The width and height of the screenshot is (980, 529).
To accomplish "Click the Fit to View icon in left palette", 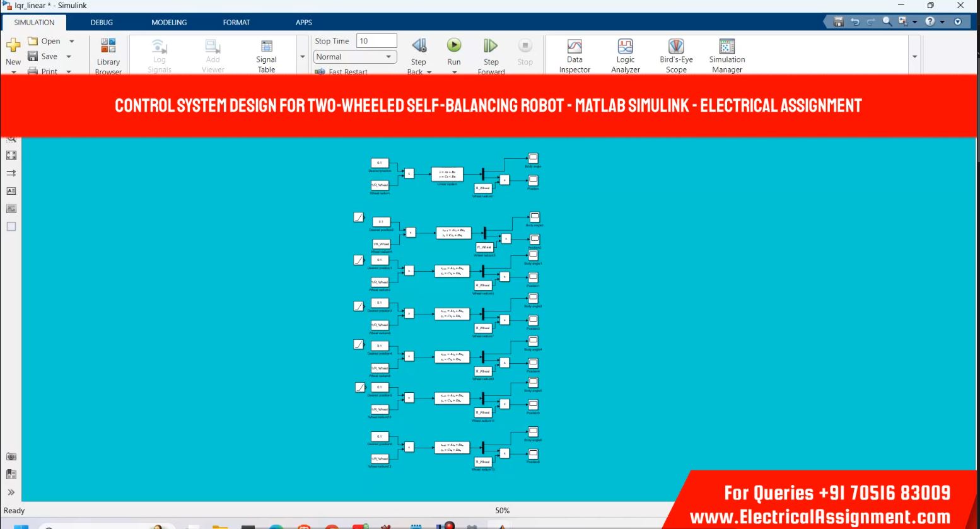I will click(11, 155).
